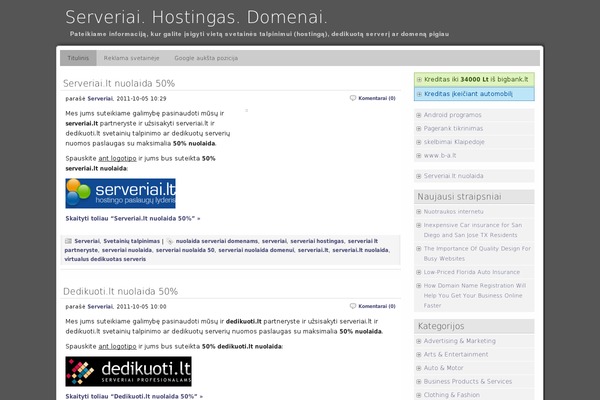Open the Reklama svetaineje tab
This screenshot has width=600, height=400.
tap(131, 58)
